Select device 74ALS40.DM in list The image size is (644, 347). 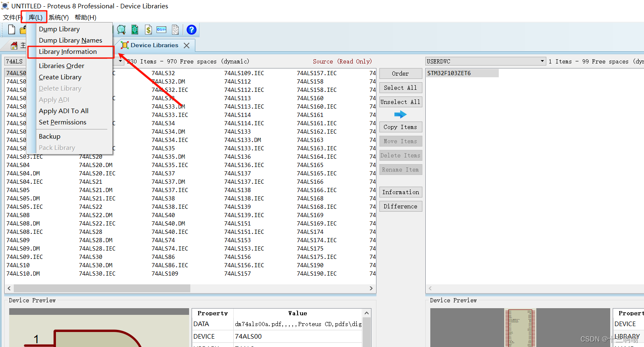[x=168, y=223]
